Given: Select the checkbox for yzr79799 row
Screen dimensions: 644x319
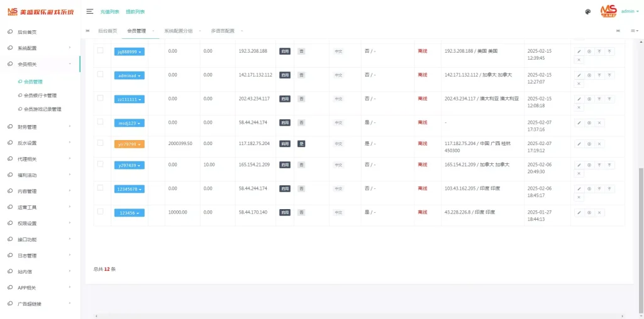Looking at the screenshot, I should (100, 143).
